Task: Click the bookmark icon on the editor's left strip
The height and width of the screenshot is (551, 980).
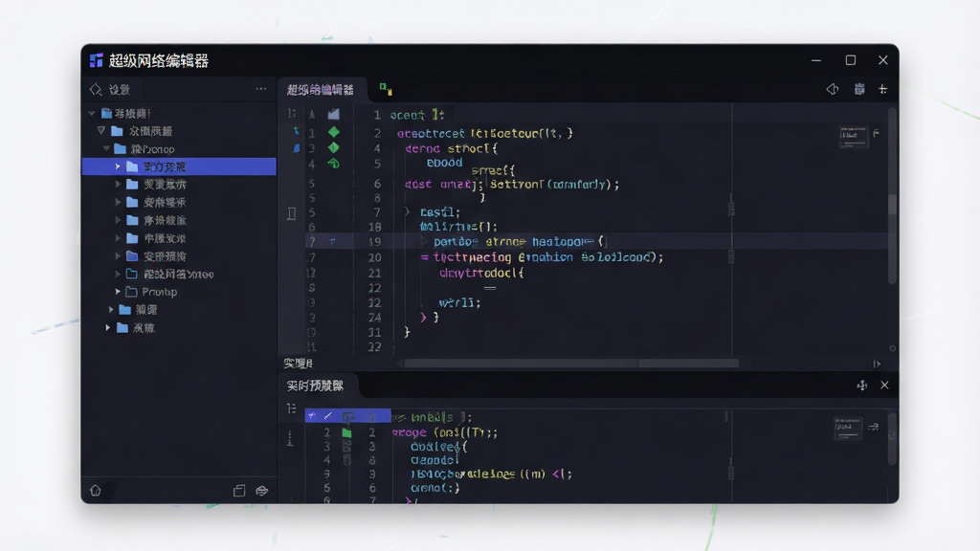Action: [x=292, y=213]
